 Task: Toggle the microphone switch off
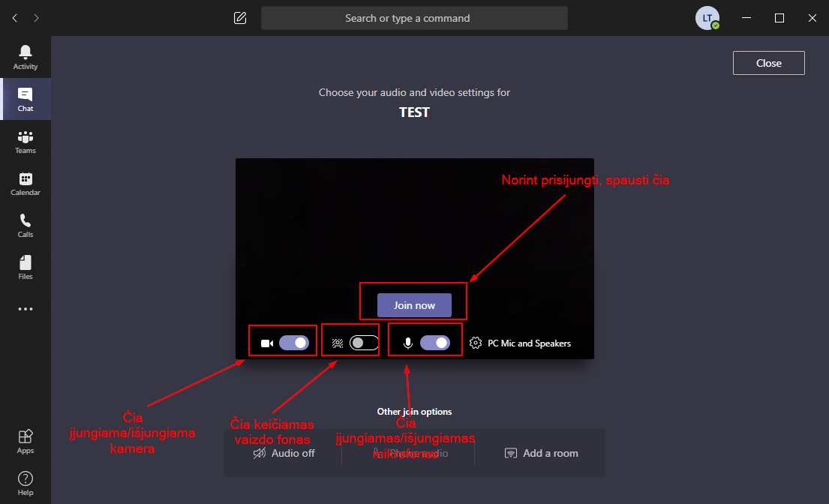point(435,343)
